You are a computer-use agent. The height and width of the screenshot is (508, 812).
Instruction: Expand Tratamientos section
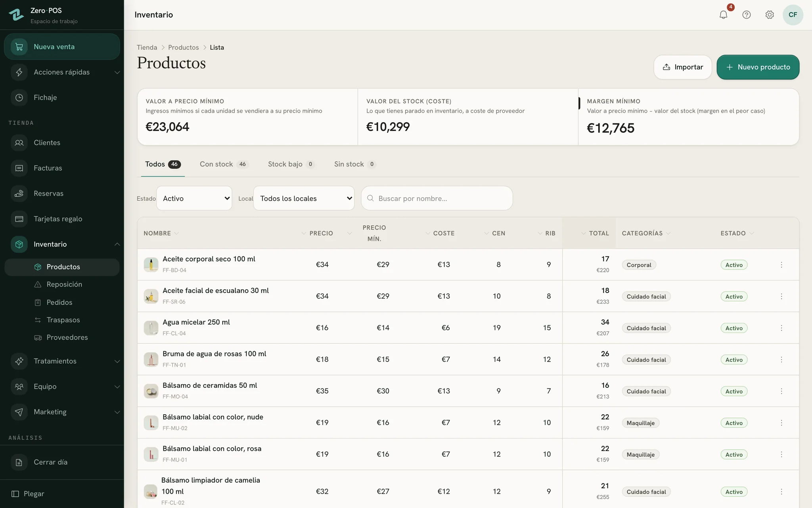(x=62, y=361)
